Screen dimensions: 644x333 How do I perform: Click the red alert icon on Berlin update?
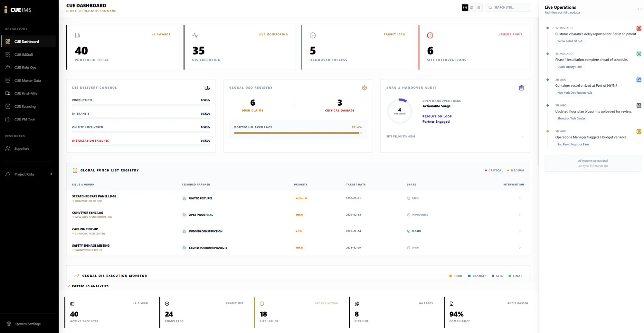[639, 28]
